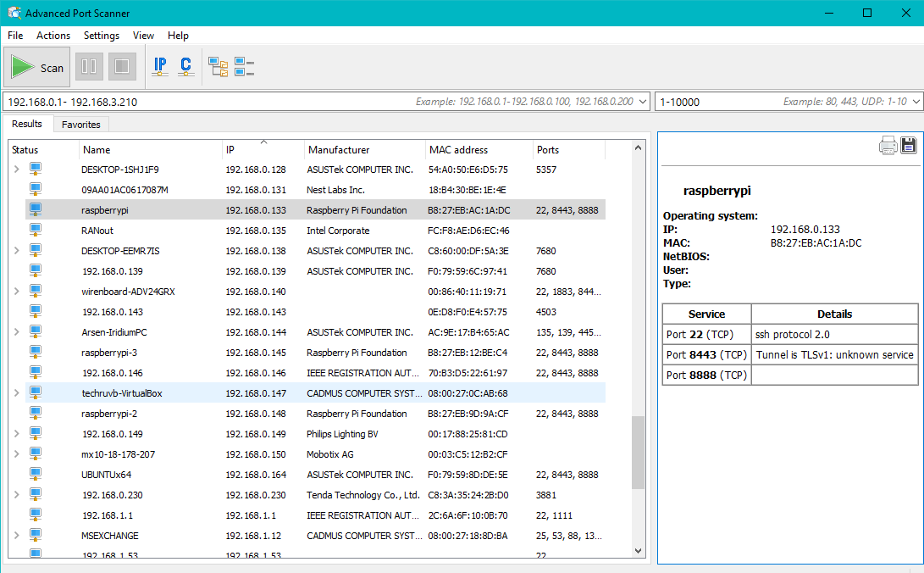Switch to the Favorites tab
The width and height of the screenshot is (924, 573).
[x=81, y=125]
